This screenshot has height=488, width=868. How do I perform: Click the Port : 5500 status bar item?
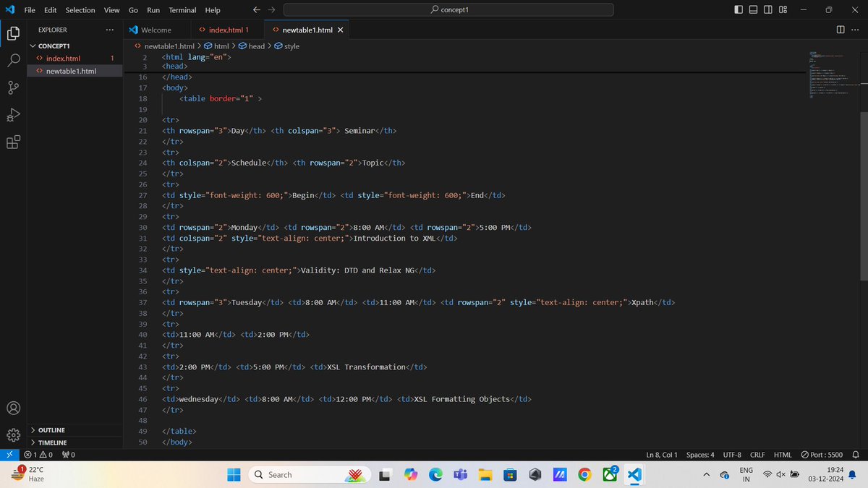point(823,455)
